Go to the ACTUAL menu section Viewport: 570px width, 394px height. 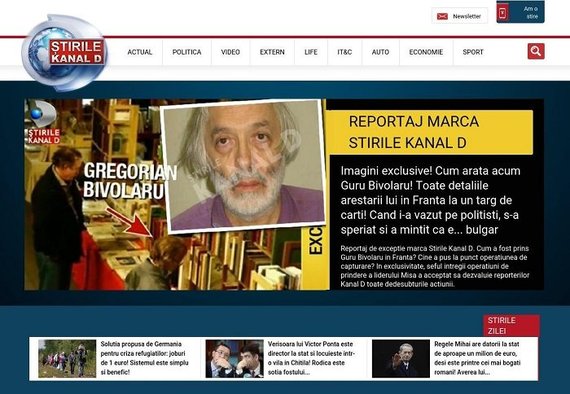[140, 52]
